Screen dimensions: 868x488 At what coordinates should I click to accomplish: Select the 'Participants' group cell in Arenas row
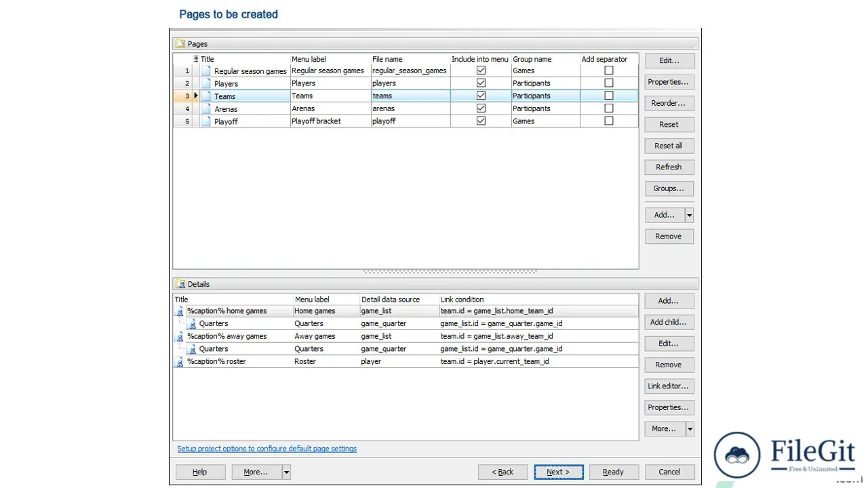[x=545, y=108]
